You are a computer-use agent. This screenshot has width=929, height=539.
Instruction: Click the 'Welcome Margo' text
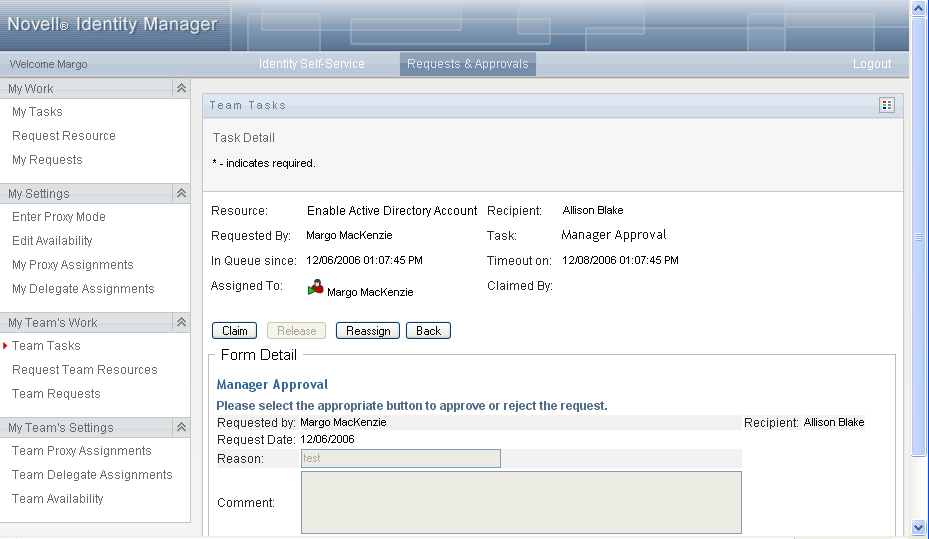[x=49, y=64]
